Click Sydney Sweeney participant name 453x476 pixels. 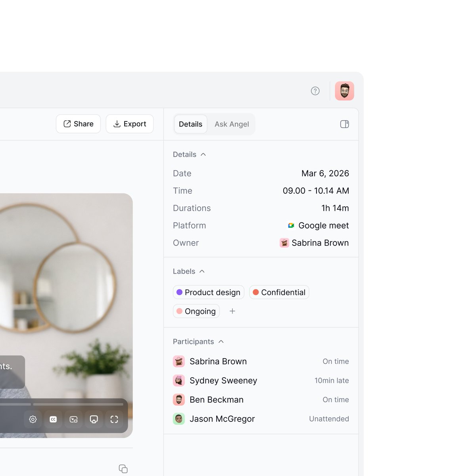[x=223, y=380]
